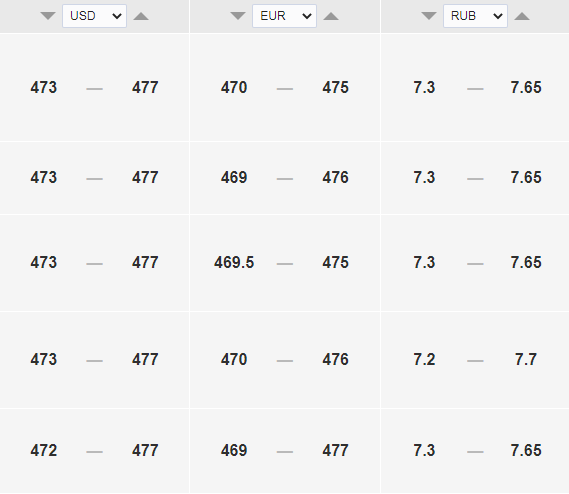Select the 7.7 RUB sell rate
Screen dimensions: 569x494
526,359
